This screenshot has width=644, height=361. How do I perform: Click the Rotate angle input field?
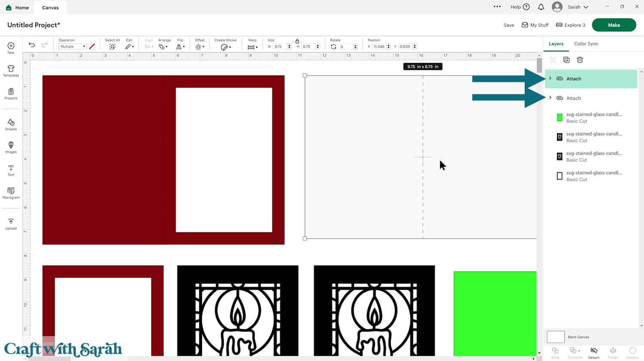tap(346, 47)
